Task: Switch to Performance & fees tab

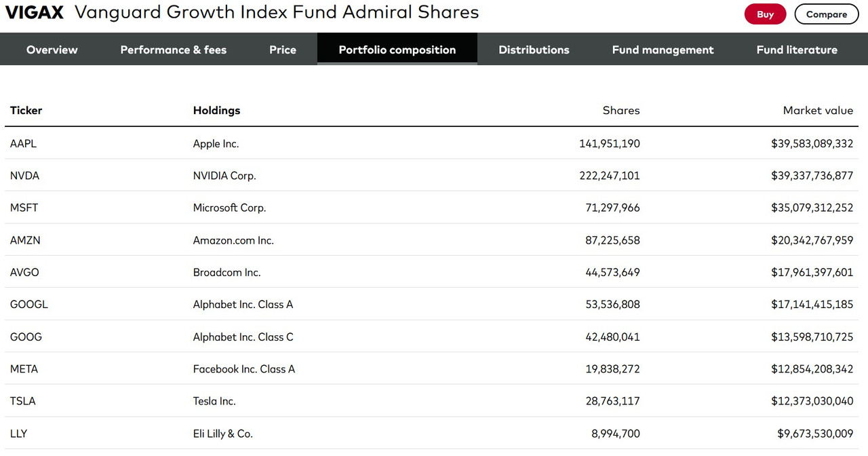Action: [x=174, y=50]
